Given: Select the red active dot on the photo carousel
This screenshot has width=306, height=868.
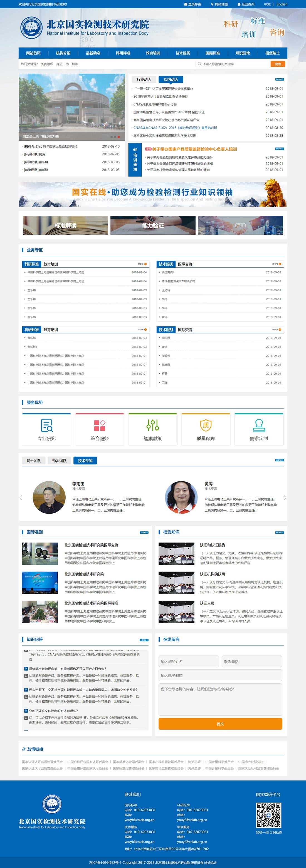Looking at the screenshot, I should [x=119, y=137].
